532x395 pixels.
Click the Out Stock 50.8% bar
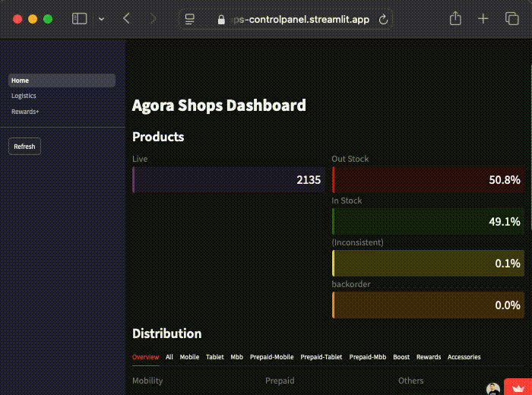coord(428,180)
